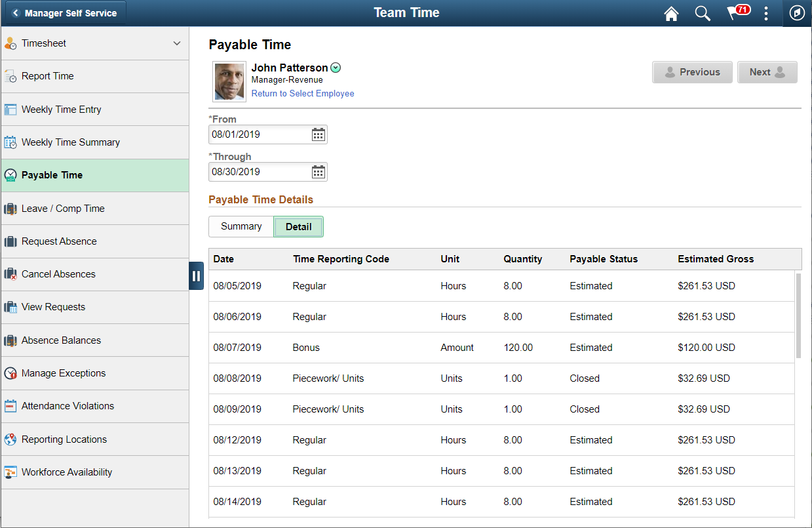Click the View Requests icon
This screenshot has height=528, width=812.
[10, 307]
